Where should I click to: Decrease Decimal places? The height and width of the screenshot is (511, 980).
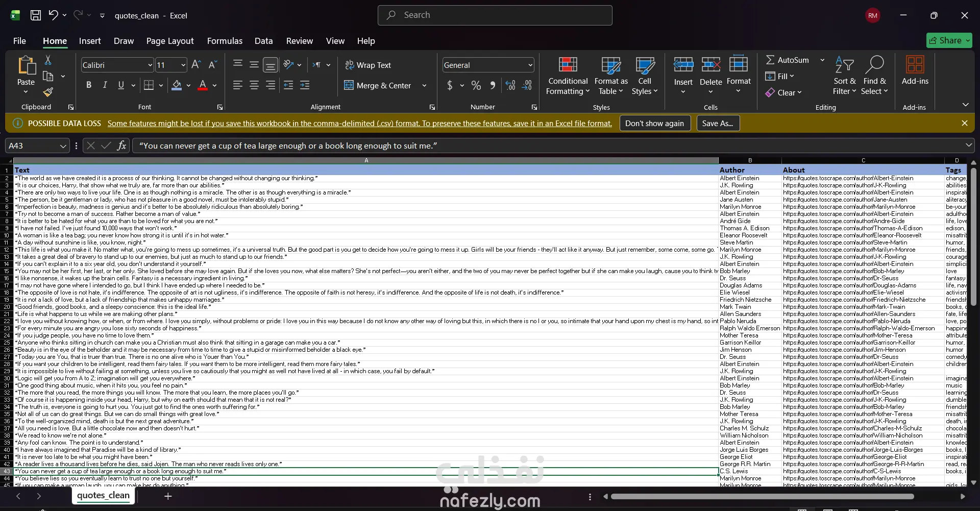pyautogui.click(x=527, y=85)
